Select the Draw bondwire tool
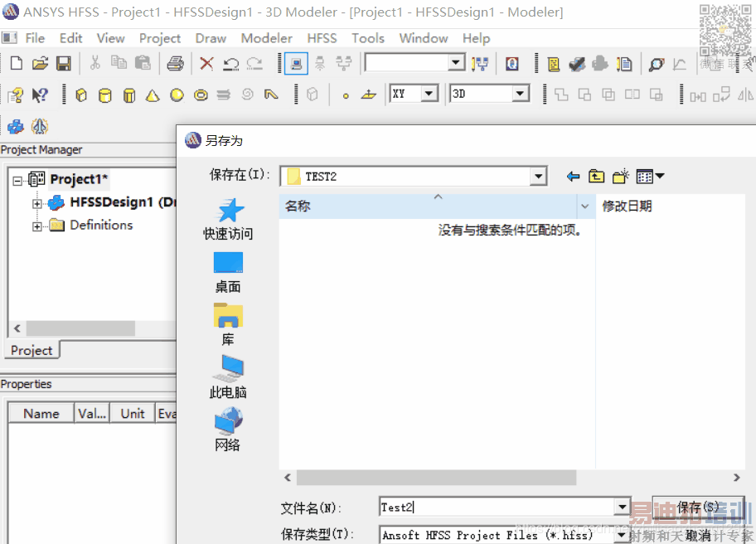This screenshot has height=544, width=756. [x=271, y=95]
